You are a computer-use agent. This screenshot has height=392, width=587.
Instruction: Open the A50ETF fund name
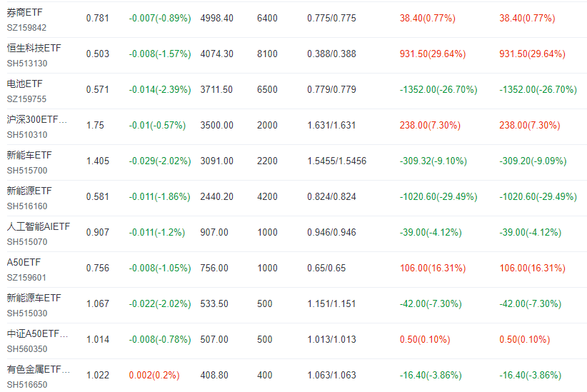(24, 263)
